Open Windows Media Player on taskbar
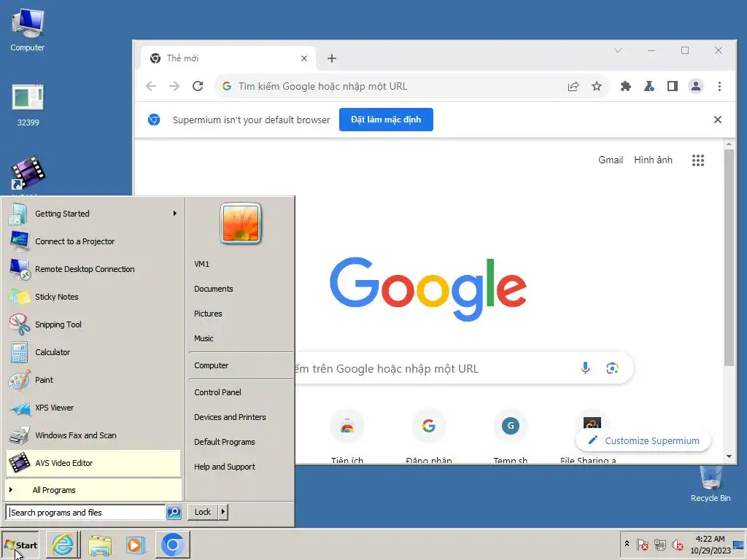This screenshot has height=560, width=747. [135, 545]
